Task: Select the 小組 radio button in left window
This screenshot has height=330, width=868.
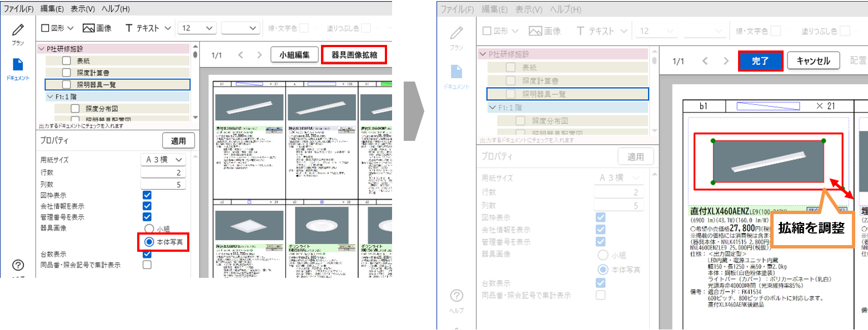Action: (x=148, y=229)
